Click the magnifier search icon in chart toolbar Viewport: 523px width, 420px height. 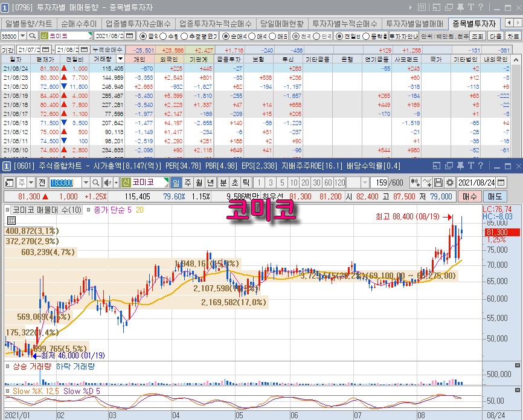(x=96, y=183)
